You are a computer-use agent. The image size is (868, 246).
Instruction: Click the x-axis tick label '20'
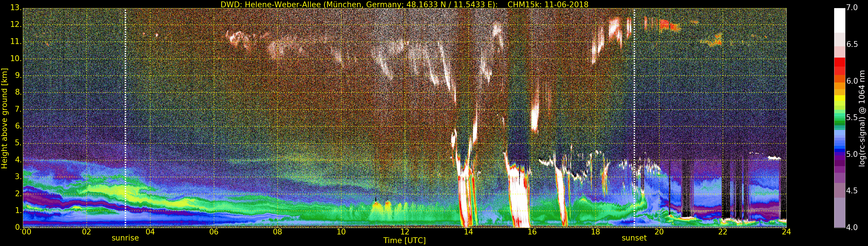point(659,232)
